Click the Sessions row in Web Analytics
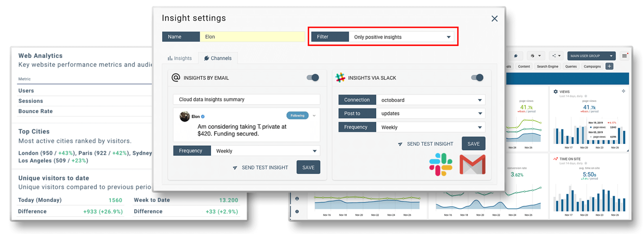This screenshot has height=234, width=644. click(85, 101)
